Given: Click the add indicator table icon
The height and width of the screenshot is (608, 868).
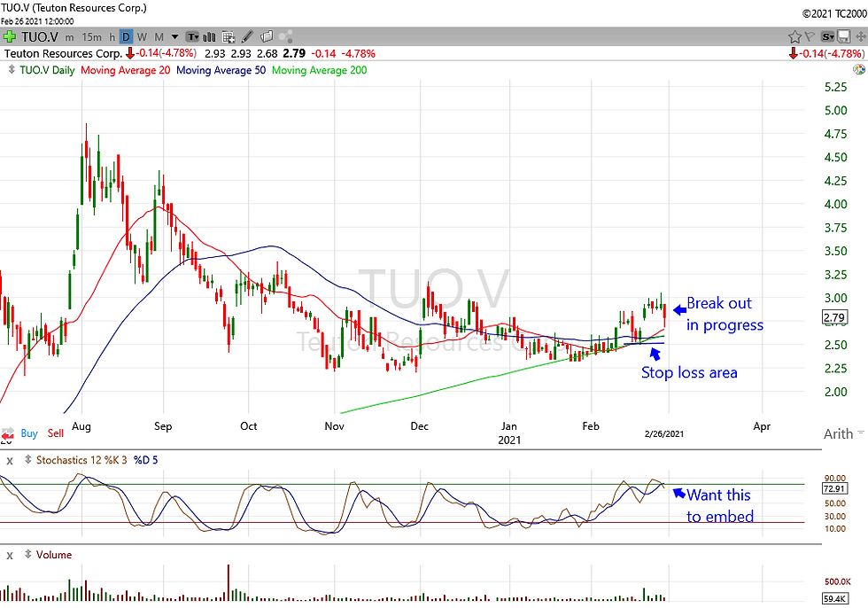Looking at the screenshot, I should (x=229, y=37).
